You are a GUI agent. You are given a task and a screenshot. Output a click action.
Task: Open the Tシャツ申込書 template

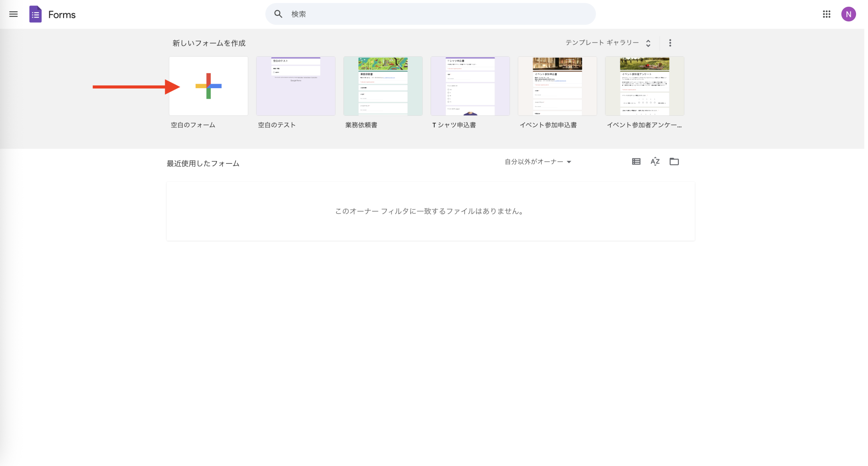(470, 86)
